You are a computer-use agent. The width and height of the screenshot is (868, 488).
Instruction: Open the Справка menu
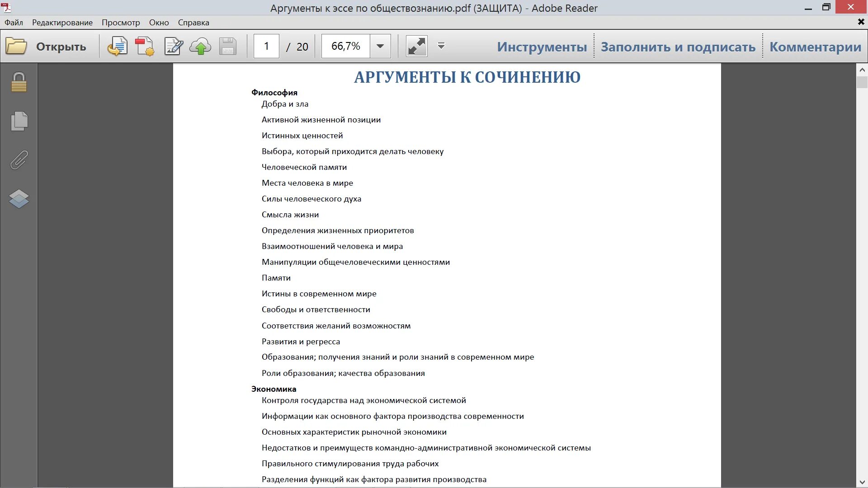coord(193,22)
